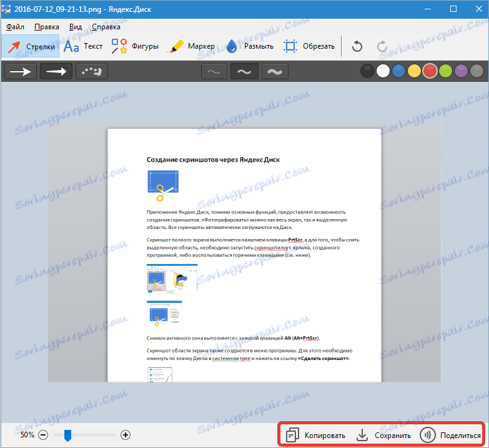Pick the white color swatch
The height and width of the screenshot is (448, 489).
[x=383, y=71]
